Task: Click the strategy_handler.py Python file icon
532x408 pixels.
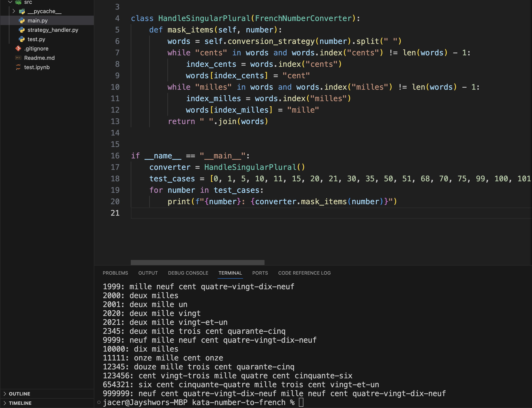Action: (22, 30)
